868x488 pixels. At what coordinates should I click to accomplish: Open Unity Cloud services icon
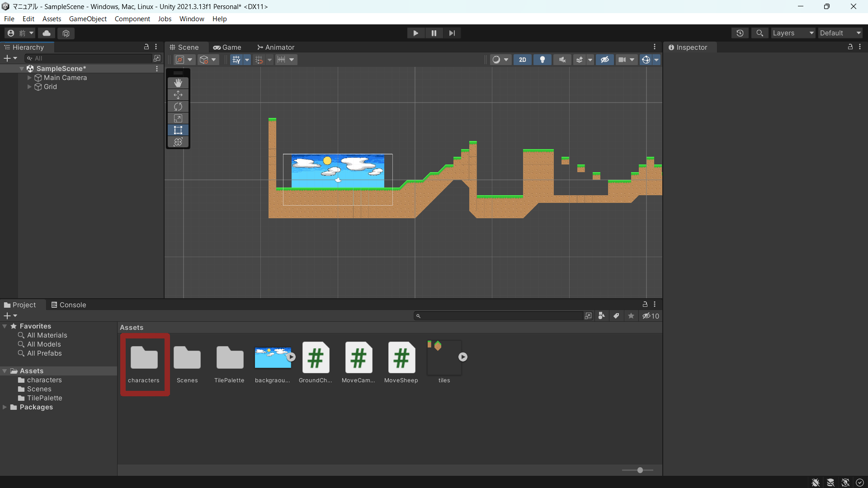tap(47, 33)
